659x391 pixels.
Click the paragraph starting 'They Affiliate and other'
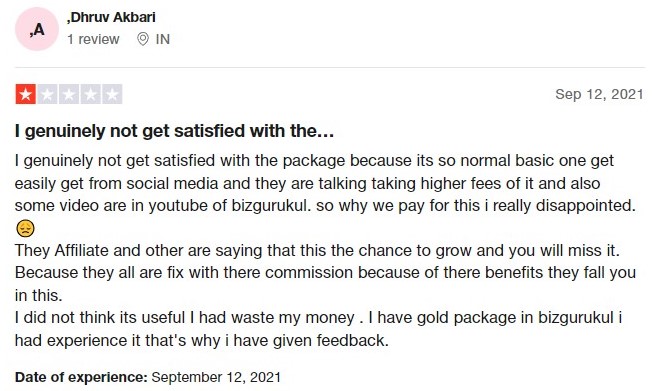325,273
